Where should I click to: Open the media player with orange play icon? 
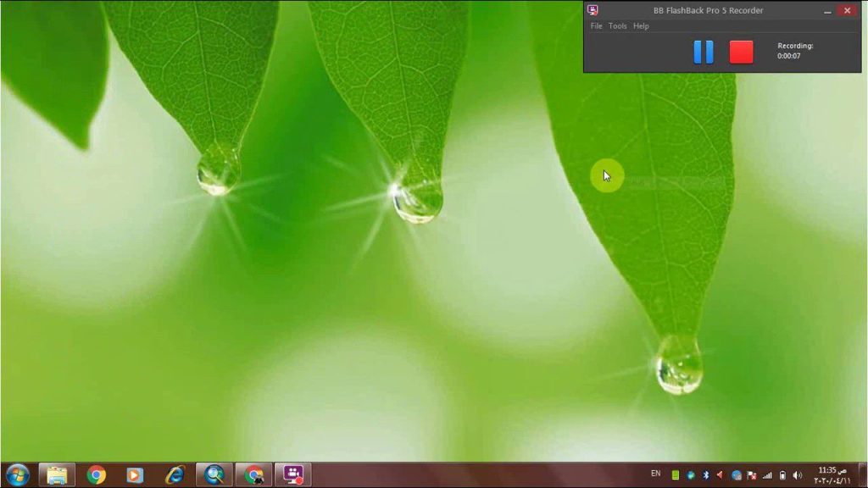[135, 474]
